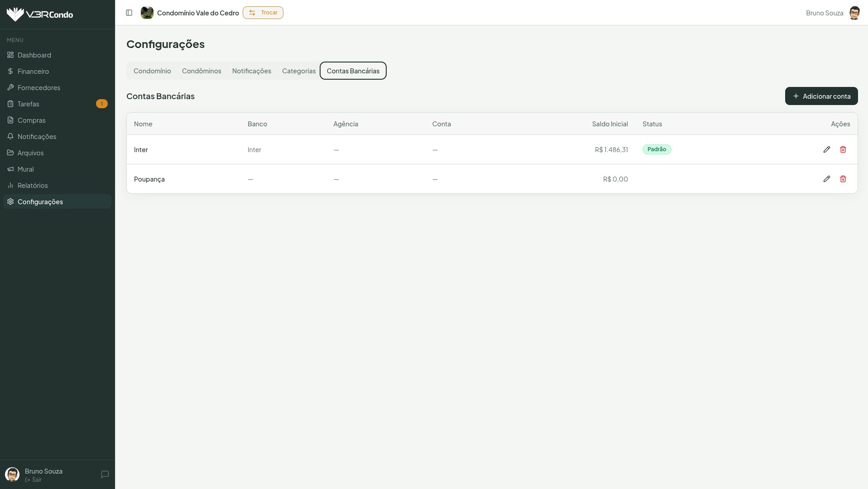Select the Categorias tab
The image size is (868, 489).
298,71
